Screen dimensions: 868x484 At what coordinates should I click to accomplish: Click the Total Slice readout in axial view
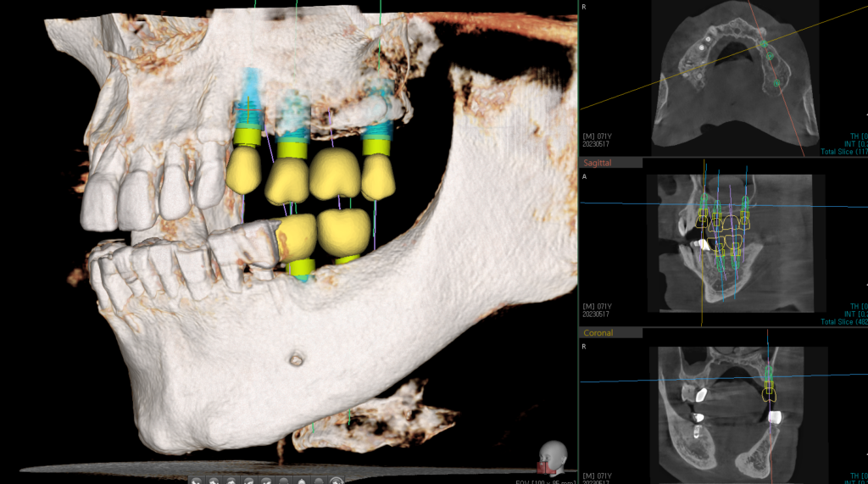point(843,152)
